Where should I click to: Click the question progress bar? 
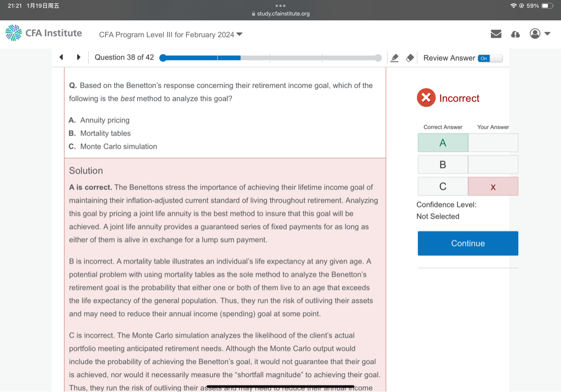(x=271, y=58)
